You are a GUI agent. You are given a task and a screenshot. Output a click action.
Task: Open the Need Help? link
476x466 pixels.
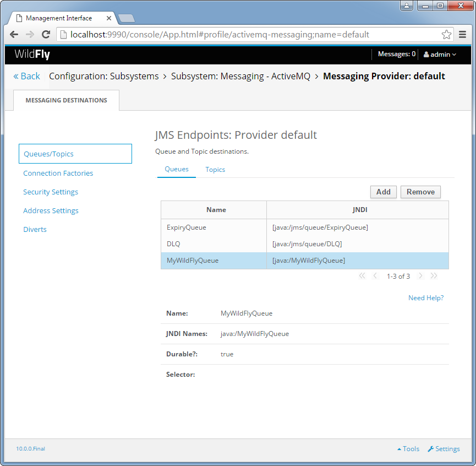coord(426,297)
